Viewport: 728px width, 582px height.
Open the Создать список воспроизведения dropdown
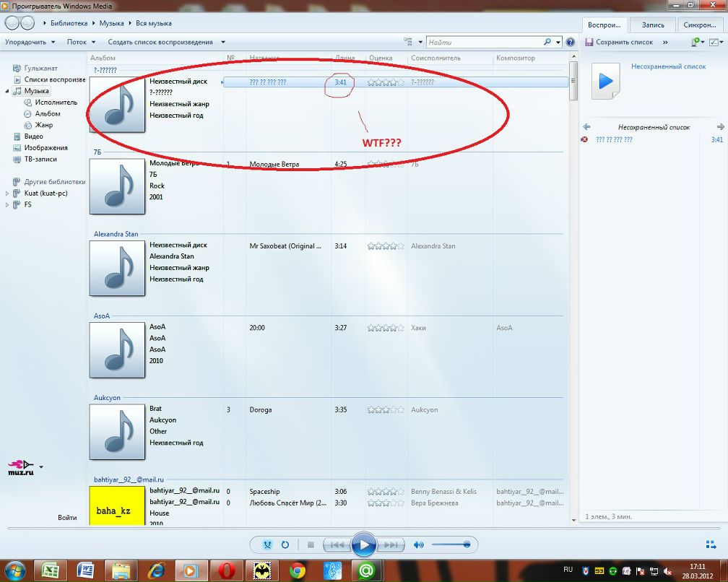[166, 43]
